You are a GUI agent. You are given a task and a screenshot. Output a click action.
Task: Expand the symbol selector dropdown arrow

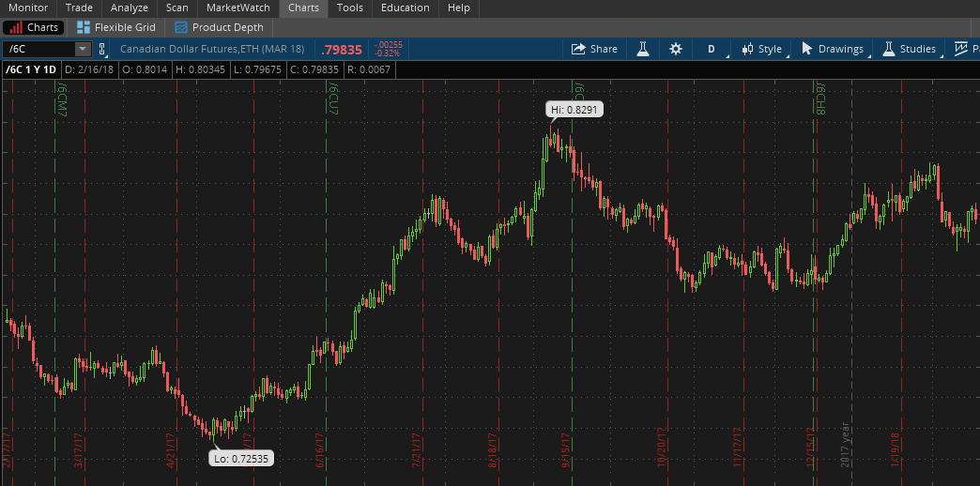[x=84, y=49]
